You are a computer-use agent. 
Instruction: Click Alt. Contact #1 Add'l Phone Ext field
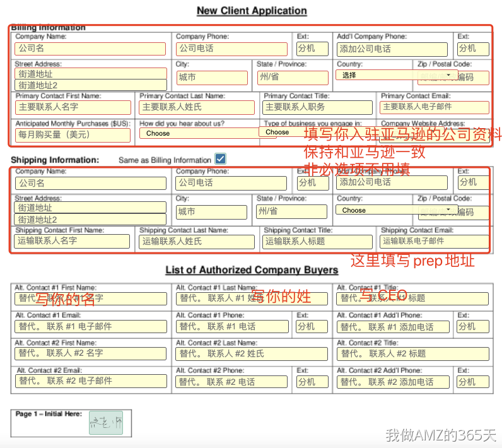point(473,327)
